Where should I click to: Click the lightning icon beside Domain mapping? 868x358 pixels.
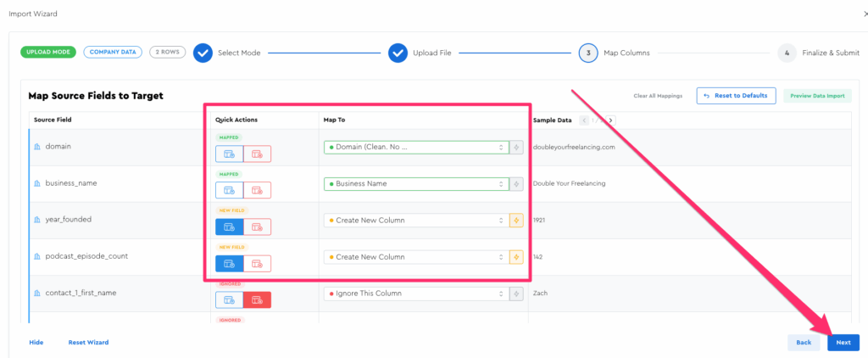pyautogui.click(x=516, y=147)
